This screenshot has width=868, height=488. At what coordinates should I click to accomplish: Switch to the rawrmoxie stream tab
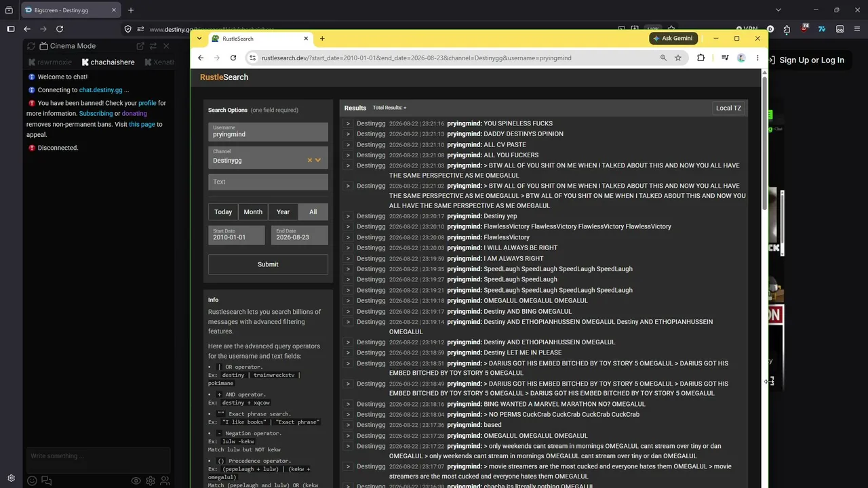[x=50, y=62]
